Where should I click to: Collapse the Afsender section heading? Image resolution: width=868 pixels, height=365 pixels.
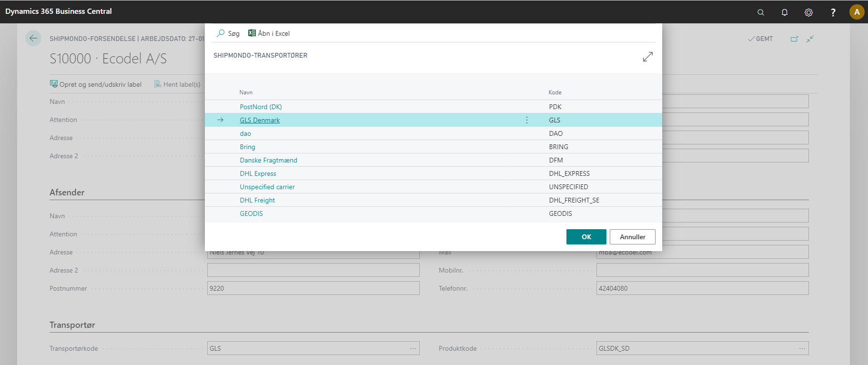tap(67, 193)
